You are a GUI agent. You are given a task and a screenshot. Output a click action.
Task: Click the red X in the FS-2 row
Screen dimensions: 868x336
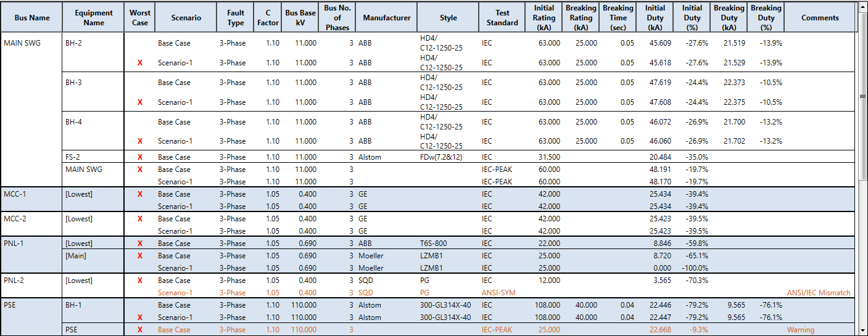click(x=140, y=157)
